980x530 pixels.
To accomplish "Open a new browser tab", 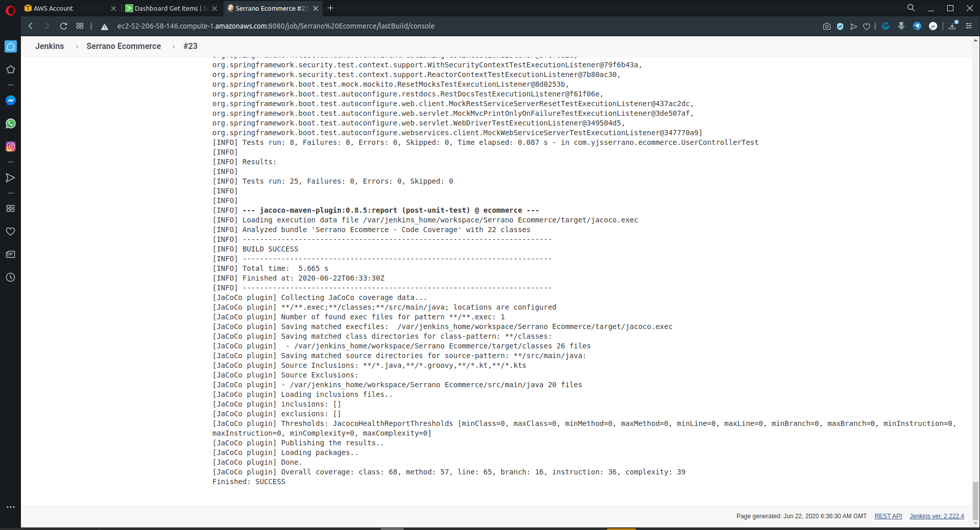I will [331, 8].
